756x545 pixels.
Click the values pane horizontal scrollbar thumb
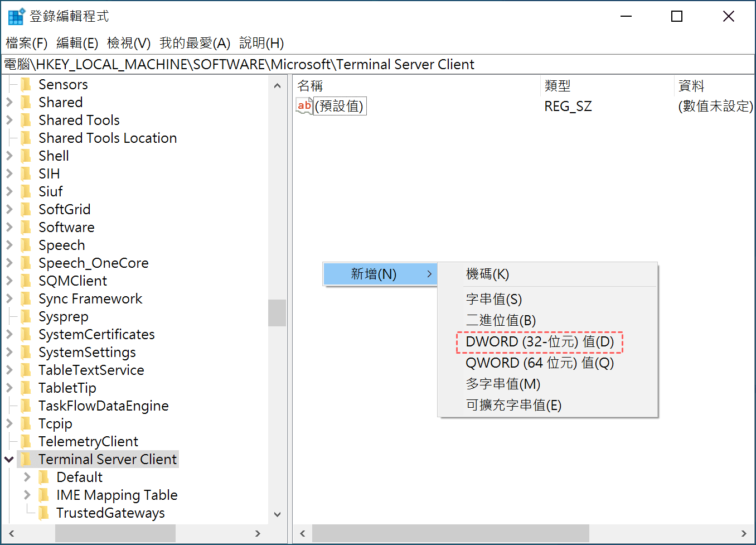pyautogui.click(x=450, y=533)
